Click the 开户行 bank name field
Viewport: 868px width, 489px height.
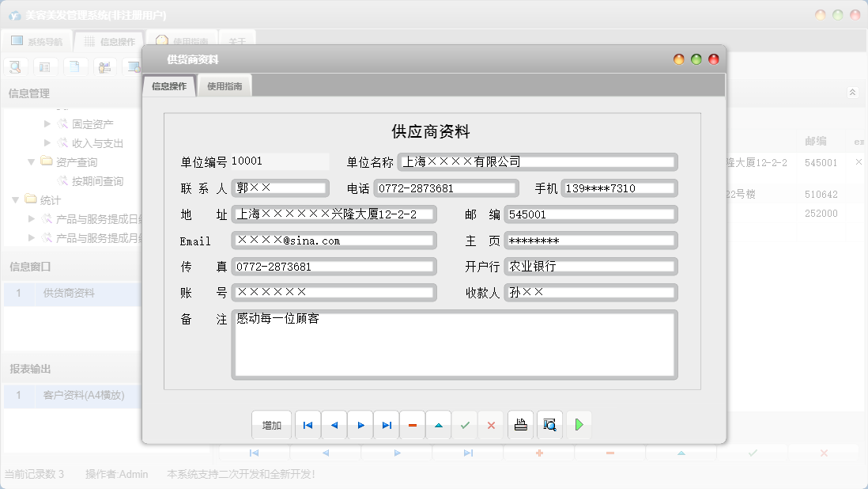pyautogui.click(x=591, y=267)
